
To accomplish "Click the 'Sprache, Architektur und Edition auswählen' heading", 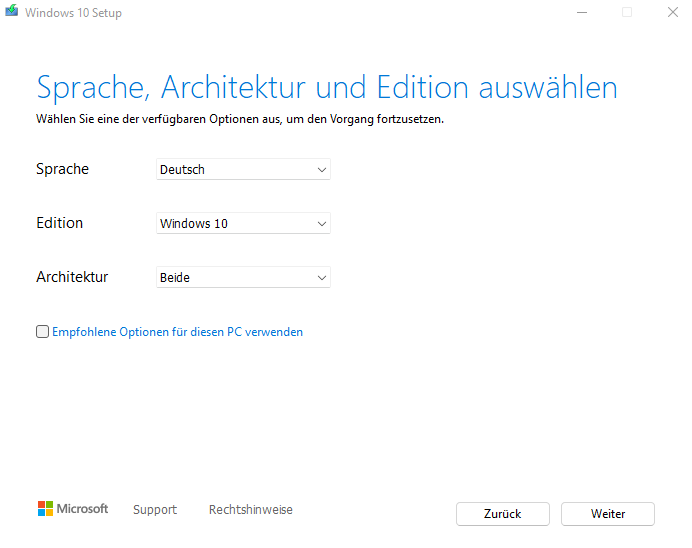I will [x=326, y=87].
